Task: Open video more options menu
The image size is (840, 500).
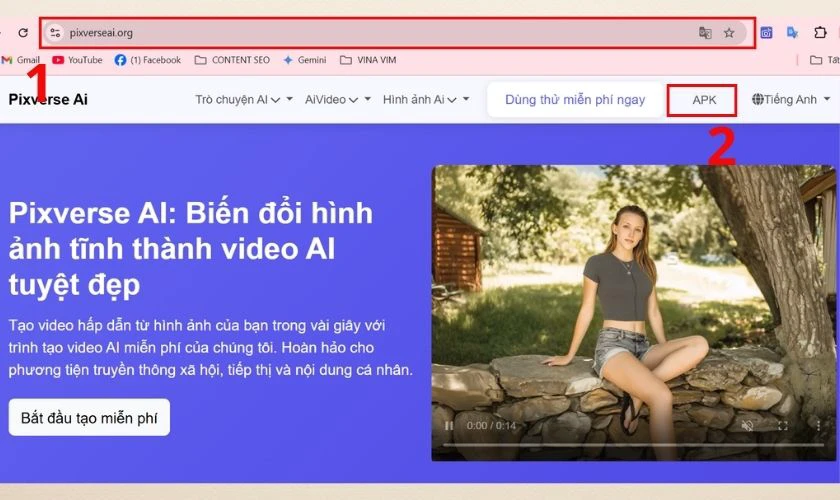Action: [818, 426]
